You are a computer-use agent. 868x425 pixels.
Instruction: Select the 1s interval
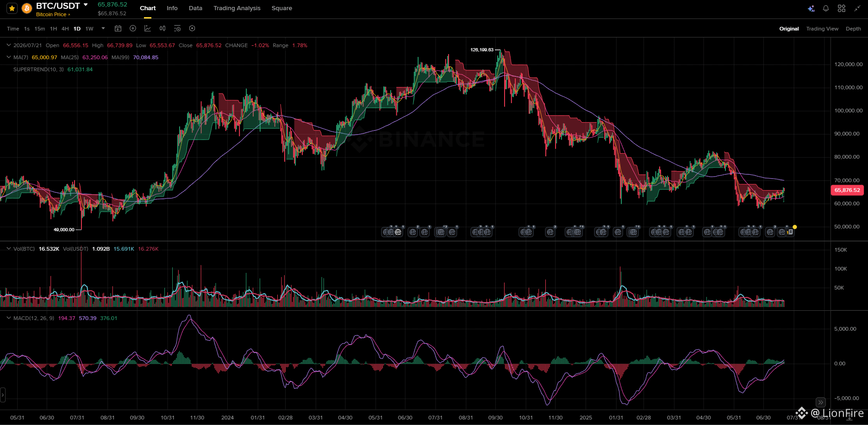[x=27, y=29]
